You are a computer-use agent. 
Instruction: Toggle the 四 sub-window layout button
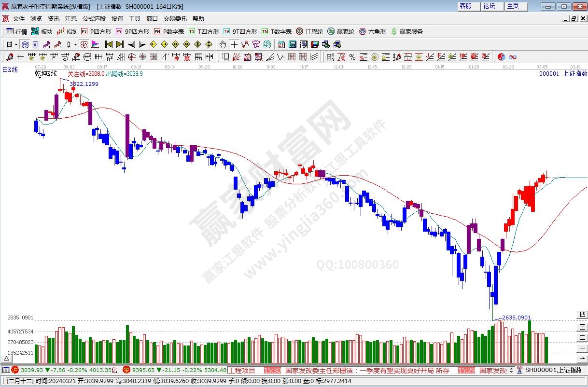point(583,315)
